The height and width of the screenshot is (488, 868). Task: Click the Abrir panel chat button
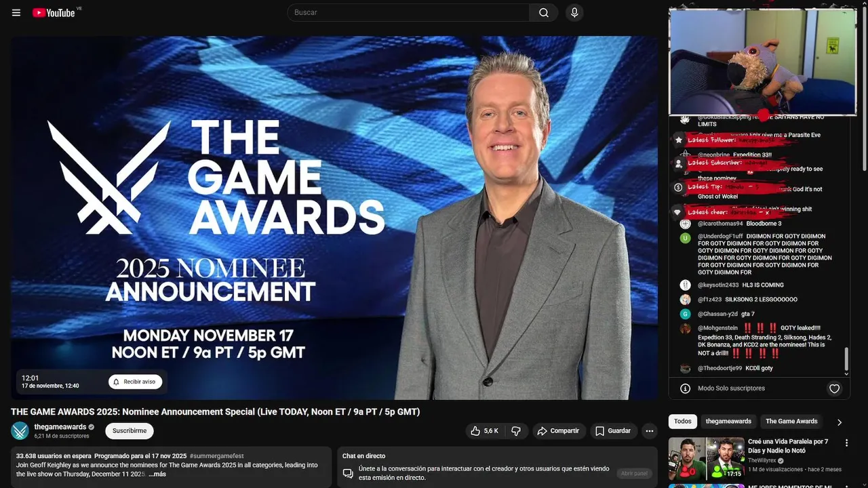634,473
